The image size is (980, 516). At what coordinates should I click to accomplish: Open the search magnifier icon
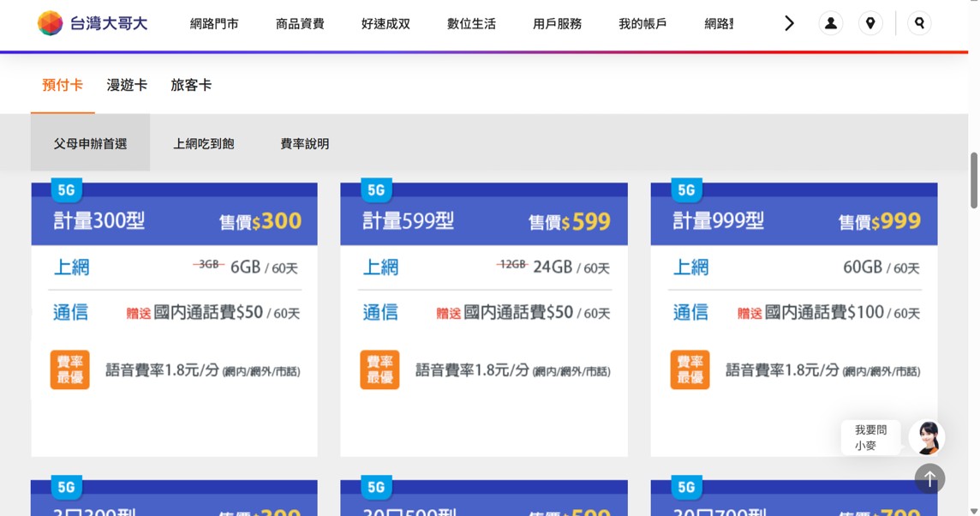pyautogui.click(x=919, y=23)
